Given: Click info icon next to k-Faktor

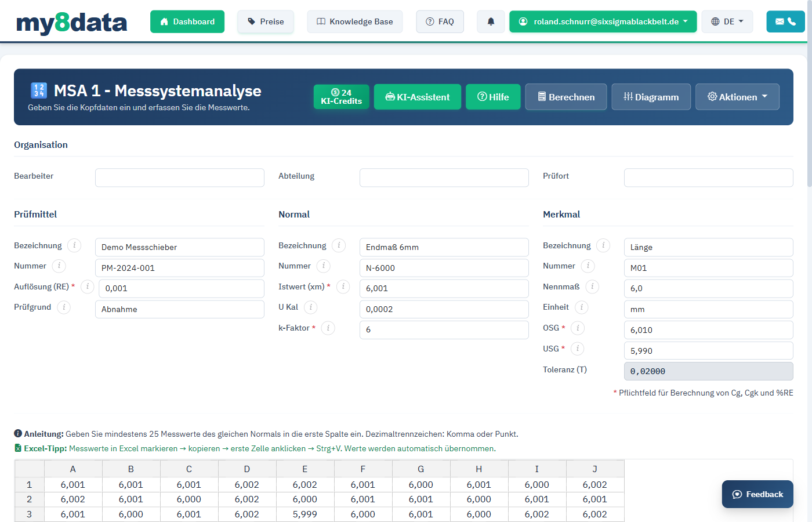Looking at the screenshot, I should (328, 328).
